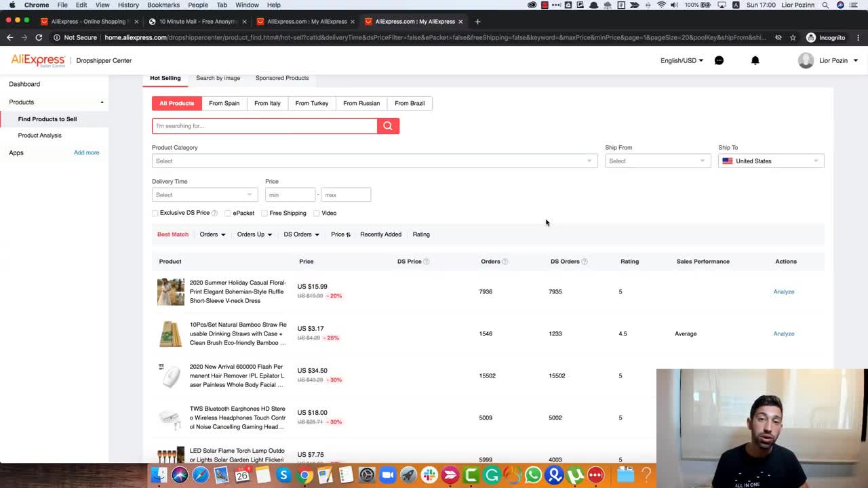Click the AliExpress Seller Center logo
The height and width of the screenshot is (488, 868).
[x=38, y=60]
